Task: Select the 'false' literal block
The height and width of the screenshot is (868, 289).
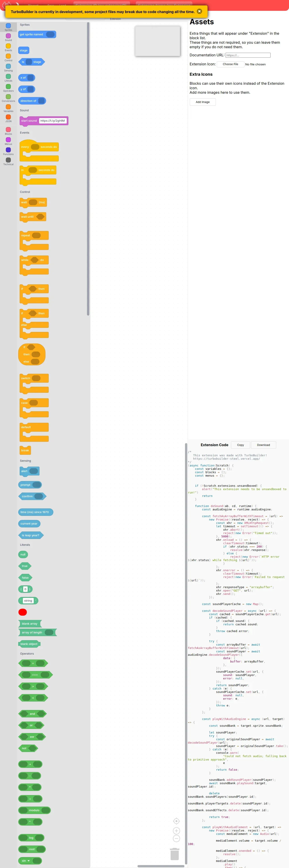Action: click(25, 578)
